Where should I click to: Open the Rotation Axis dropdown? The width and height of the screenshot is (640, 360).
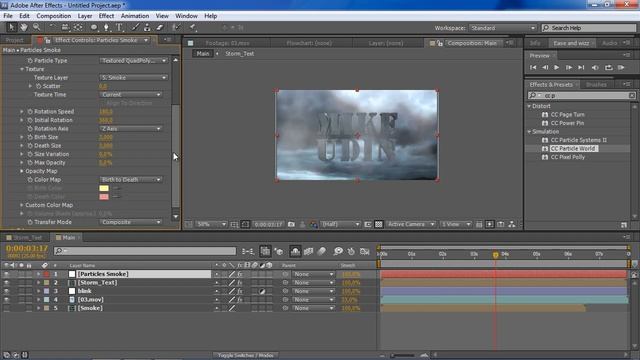coord(131,129)
